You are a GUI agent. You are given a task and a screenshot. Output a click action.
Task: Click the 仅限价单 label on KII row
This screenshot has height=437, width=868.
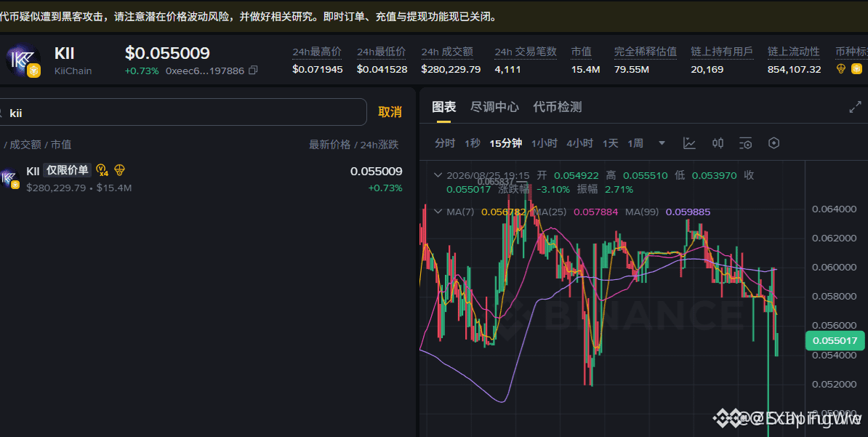(67, 171)
